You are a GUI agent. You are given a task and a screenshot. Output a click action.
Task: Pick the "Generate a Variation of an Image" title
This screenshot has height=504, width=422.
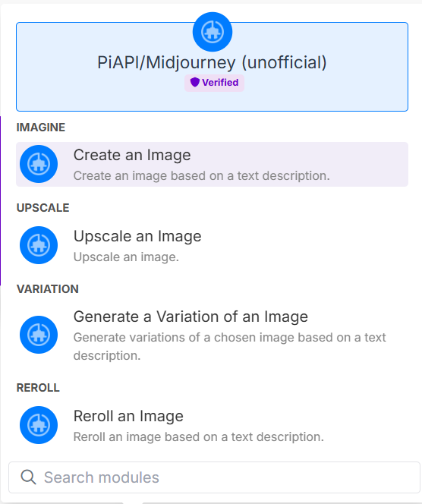(191, 317)
